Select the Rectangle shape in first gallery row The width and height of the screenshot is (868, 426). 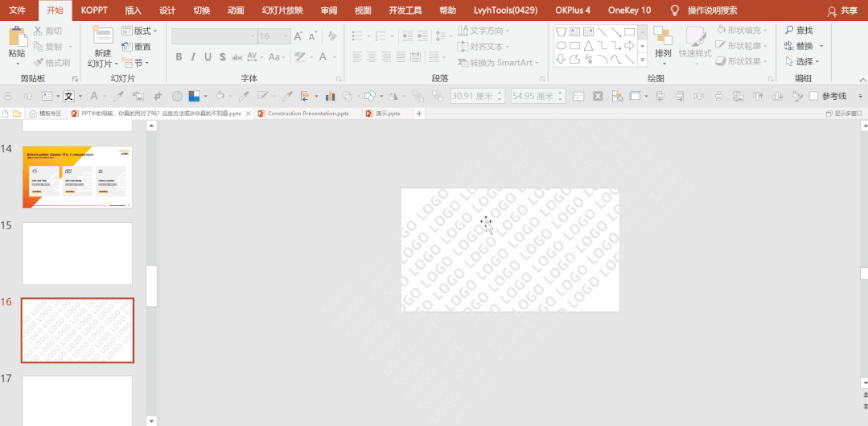click(629, 31)
